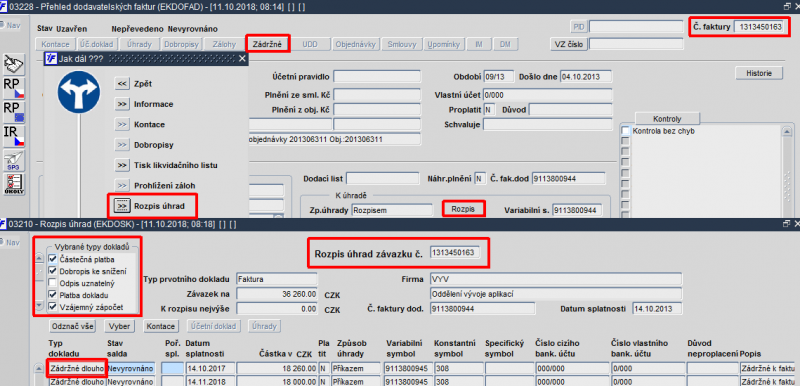Screen dimensions: 800x386
Task: Select the IR Czech flag icon
Action: pos(13,137)
